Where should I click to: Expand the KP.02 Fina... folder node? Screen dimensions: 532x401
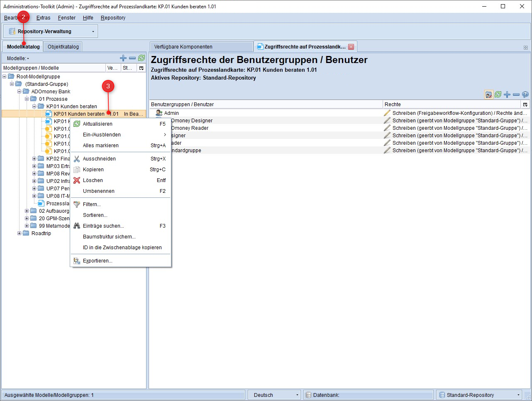pos(34,159)
